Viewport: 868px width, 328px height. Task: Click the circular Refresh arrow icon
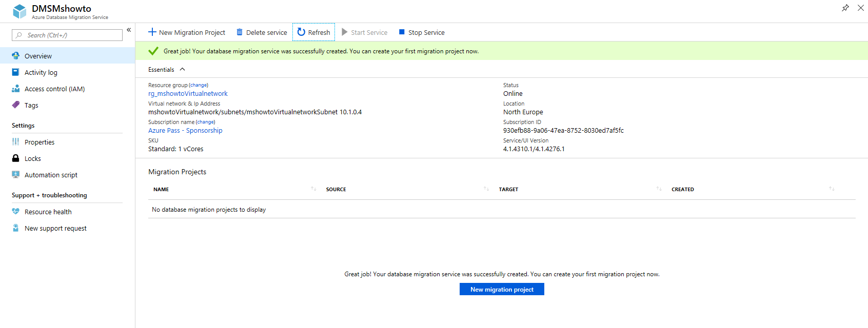pos(301,32)
